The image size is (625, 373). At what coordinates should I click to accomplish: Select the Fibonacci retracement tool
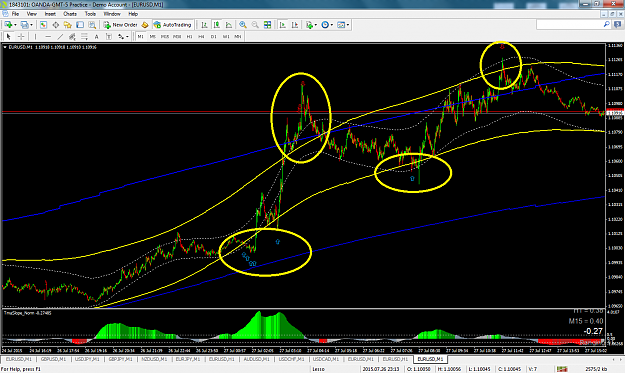click(x=85, y=37)
